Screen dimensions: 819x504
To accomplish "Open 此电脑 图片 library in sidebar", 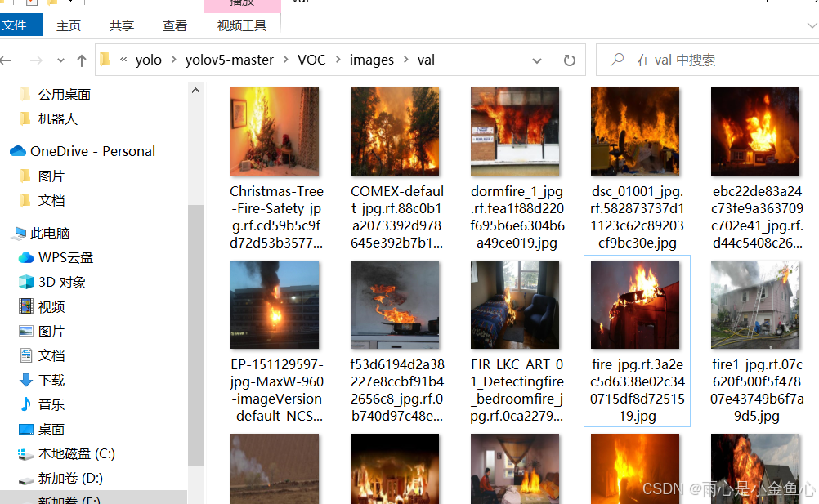I will coord(51,332).
